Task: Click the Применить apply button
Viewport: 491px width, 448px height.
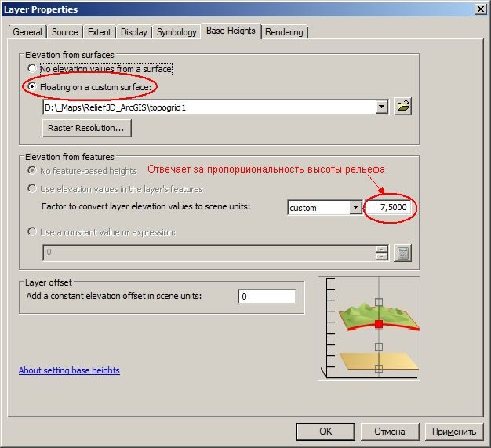Action: pyautogui.click(x=454, y=432)
